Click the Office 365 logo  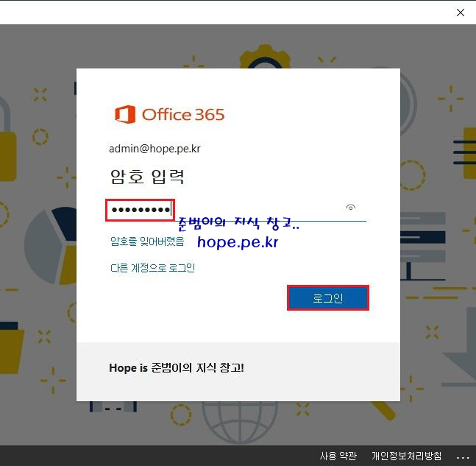169,115
